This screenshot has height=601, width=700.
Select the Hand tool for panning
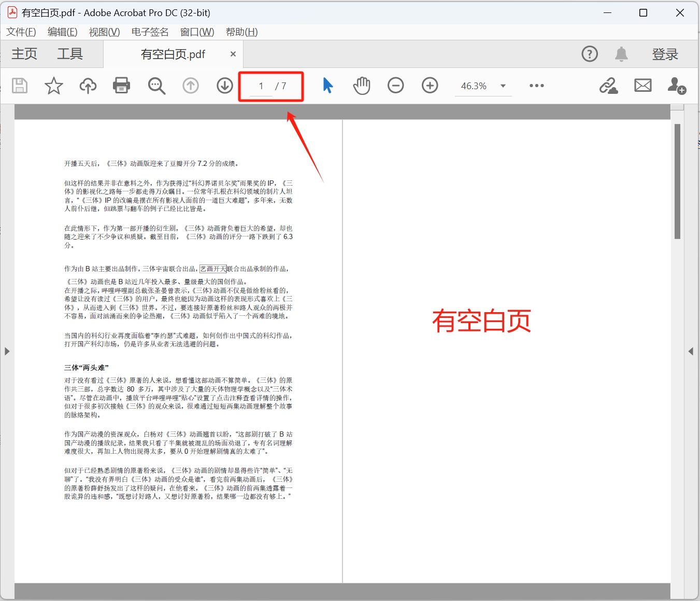[x=361, y=86]
